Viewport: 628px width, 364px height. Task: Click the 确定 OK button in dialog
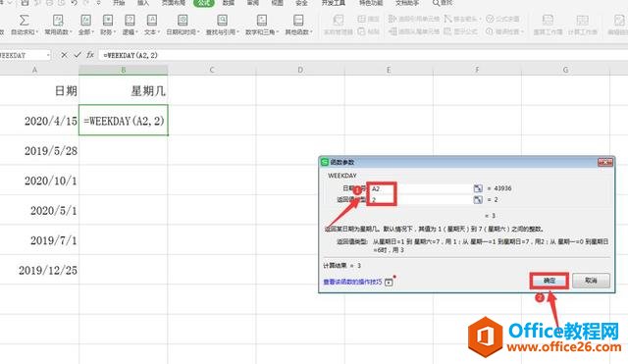(x=549, y=281)
